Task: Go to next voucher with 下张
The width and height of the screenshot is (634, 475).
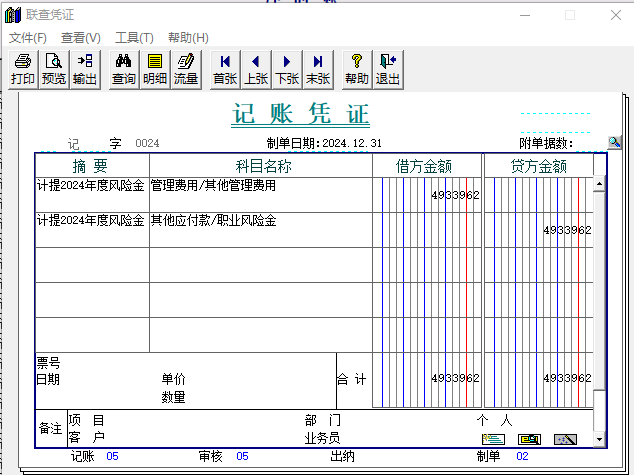Action: point(287,69)
